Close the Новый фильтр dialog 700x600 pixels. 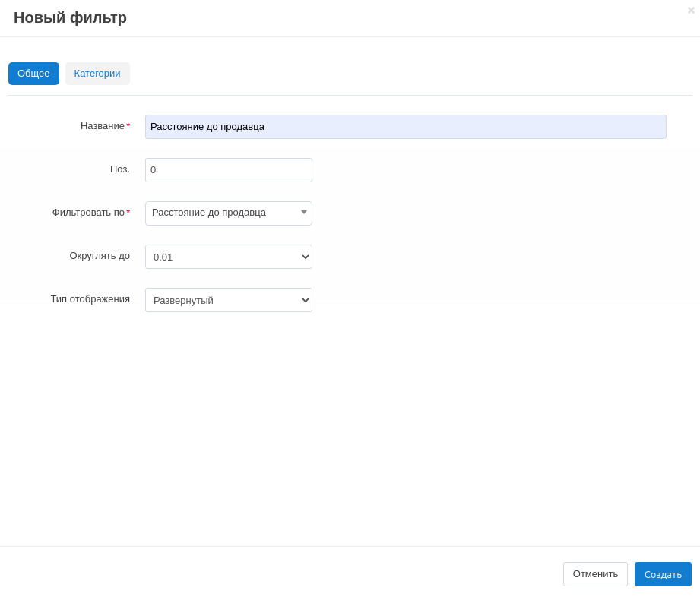691,11
